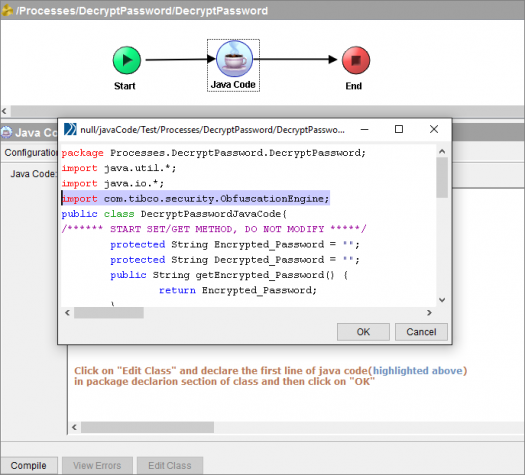Screen dimensions: 525x475
Task: Click the 'public class DecryptPasswordJavaCode' line
Action: tap(174, 214)
